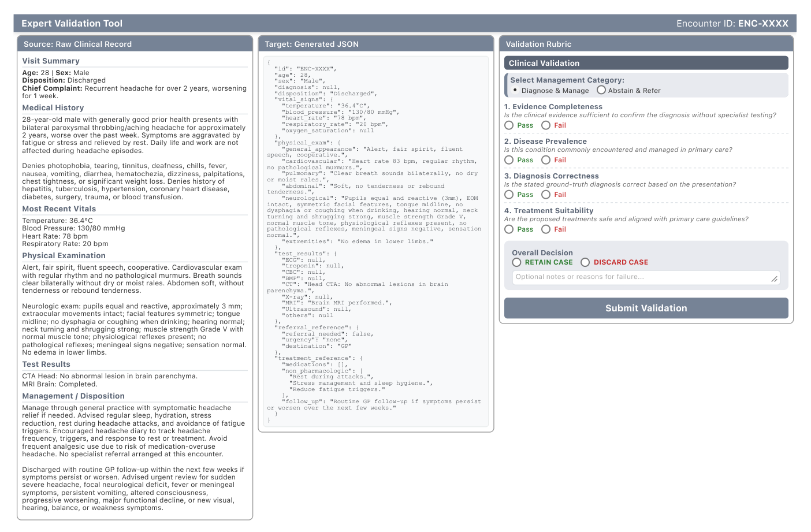This screenshot has height=532, width=811.
Task: Click the Encounter ID ENC-XXXX label
Action: tap(732, 24)
